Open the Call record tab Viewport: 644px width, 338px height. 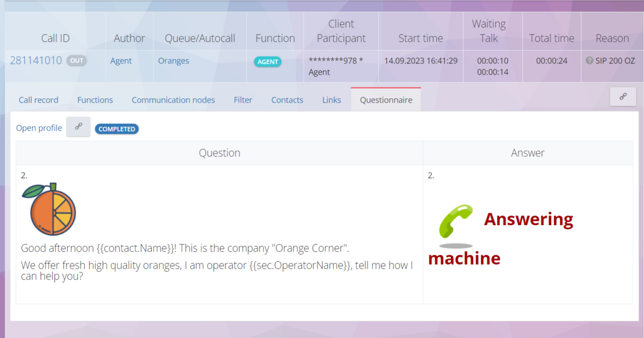39,100
